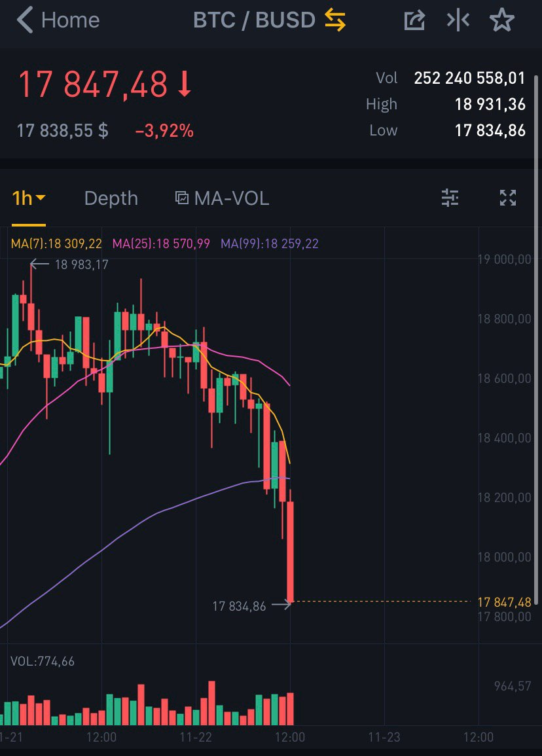Viewport: 542px width, 756px height.
Task: Tap the last red candlestick
Action: 290,551
